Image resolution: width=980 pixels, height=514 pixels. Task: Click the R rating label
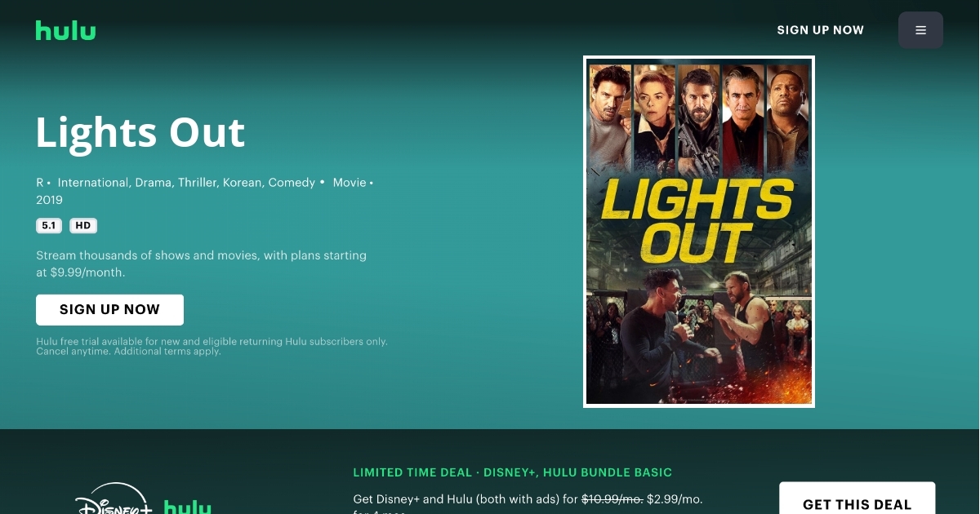[x=39, y=183]
